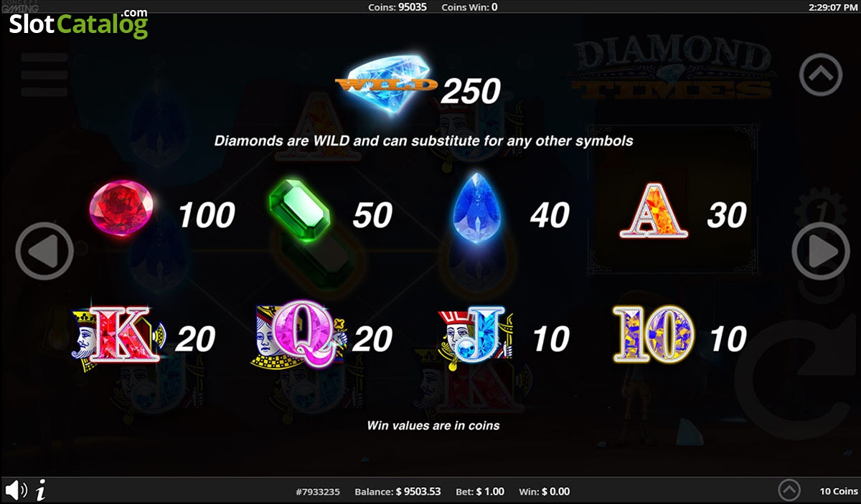Open the game info 'i' icon
This screenshot has width=861, height=504.
[x=41, y=491]
